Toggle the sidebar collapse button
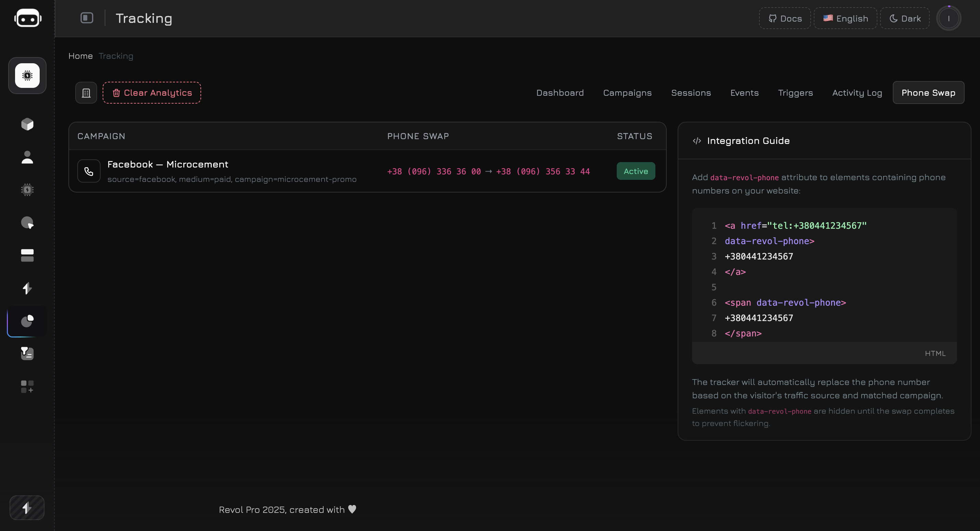 pos(87,18)
